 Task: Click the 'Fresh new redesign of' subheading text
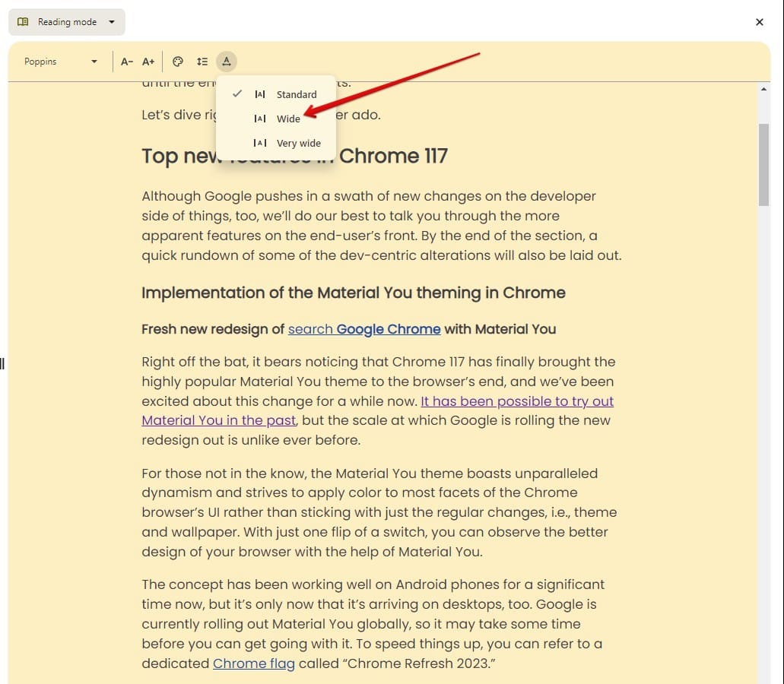(213, 329)
